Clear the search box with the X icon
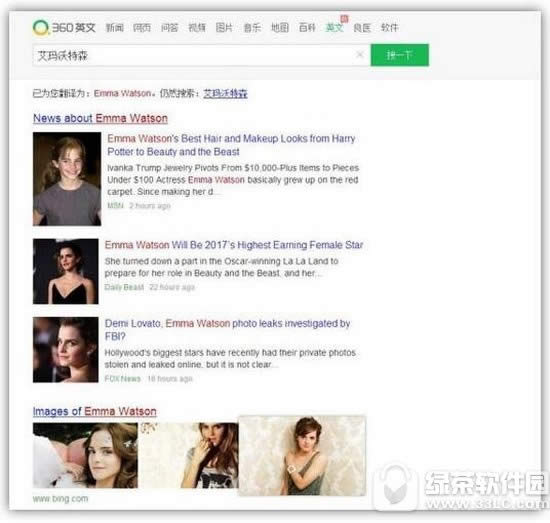Screen dimensions: 550x523 (x=360, y=54)
